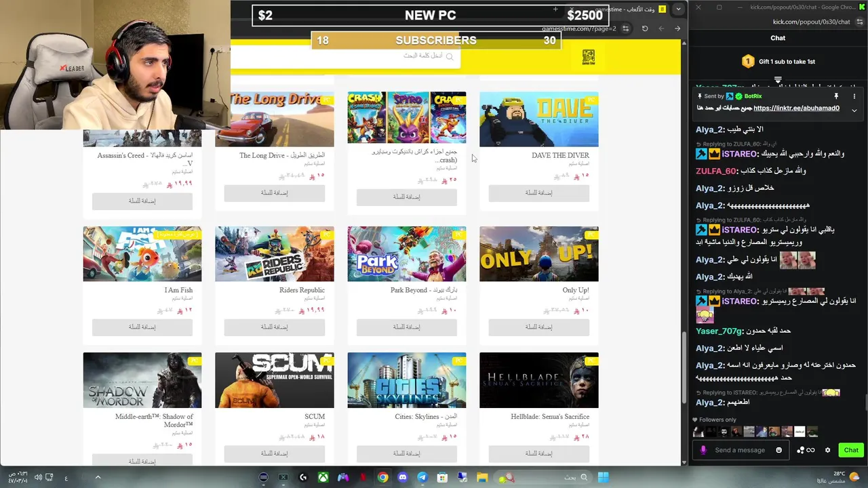The image size is (868, 488).
Task: Open the SCUM cover image
Action: pos(274,380)
